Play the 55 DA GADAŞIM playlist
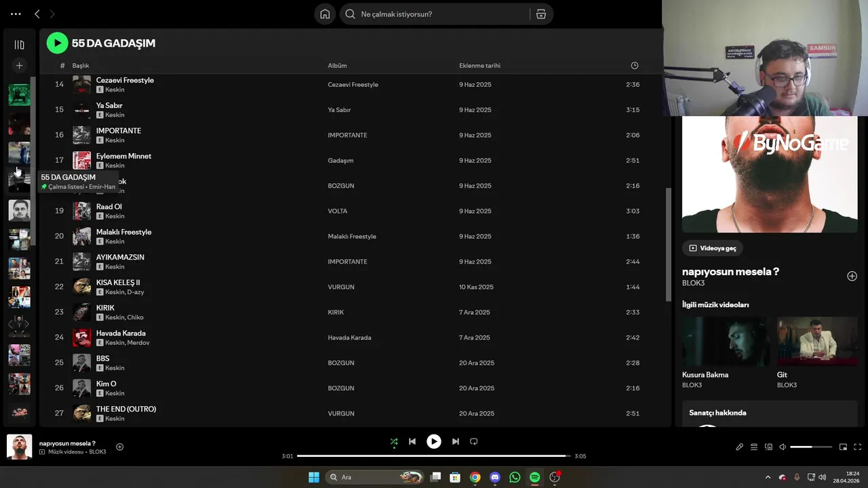The width and height of the screenshot is (868, 488). point(57,43)
